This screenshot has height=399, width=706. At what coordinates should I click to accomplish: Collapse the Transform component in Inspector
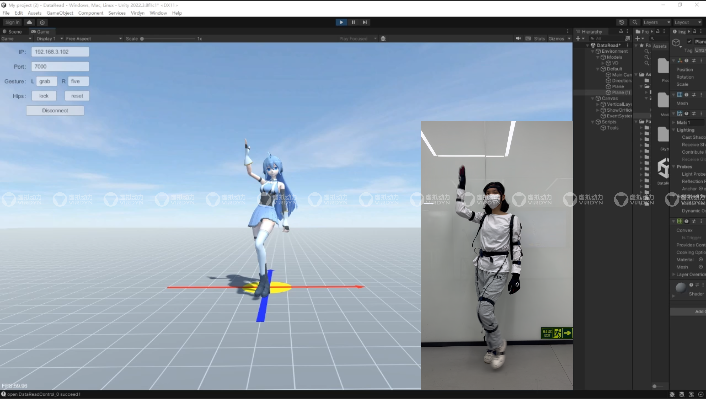(675, 60)
